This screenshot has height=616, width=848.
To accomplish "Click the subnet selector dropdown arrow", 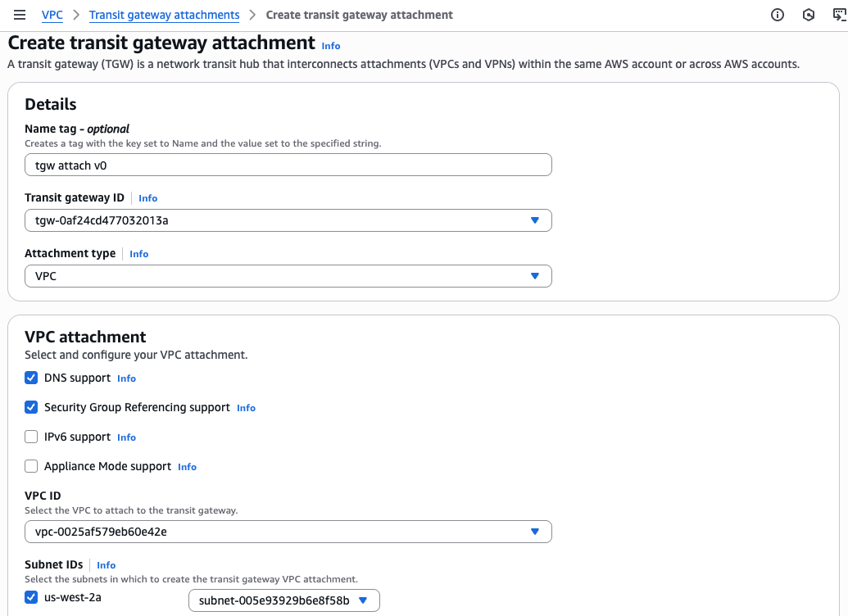I will click(x=363, y=600).
